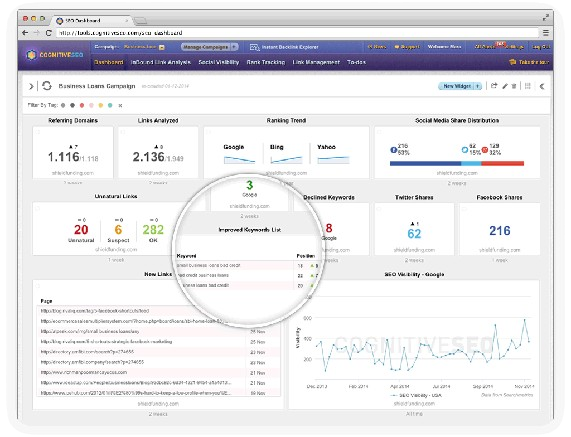This screenshot has height=437, width=571.
Task: Tick the Social Media Share Distribution widget checkbox
Action: click(379, 132)
